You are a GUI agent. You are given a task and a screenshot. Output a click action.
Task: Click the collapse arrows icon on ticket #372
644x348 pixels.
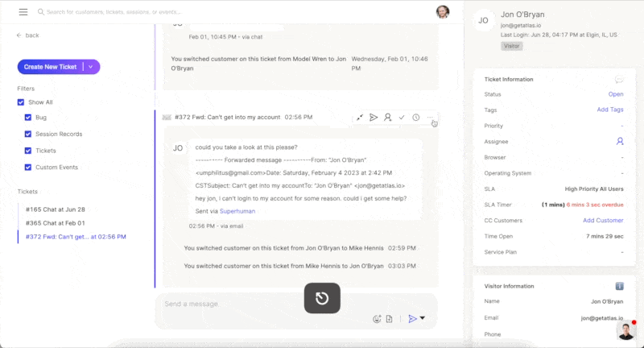tap(360, 118)
